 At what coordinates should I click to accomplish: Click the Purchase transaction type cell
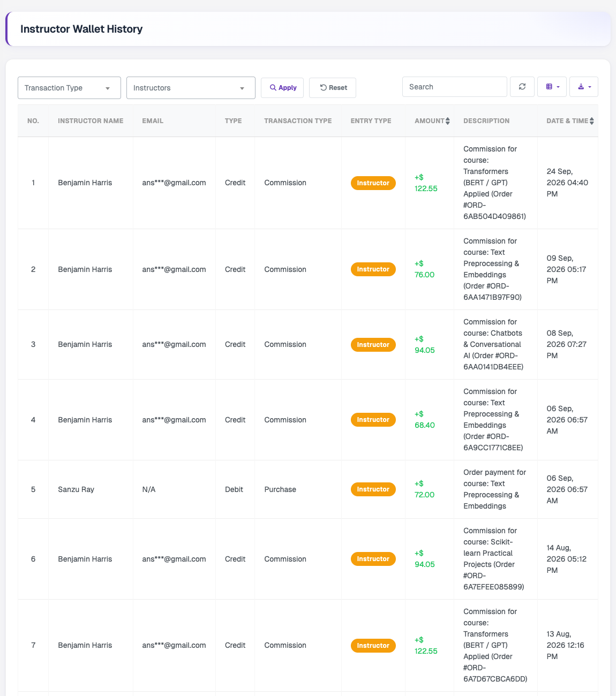[x=280, y=489]
